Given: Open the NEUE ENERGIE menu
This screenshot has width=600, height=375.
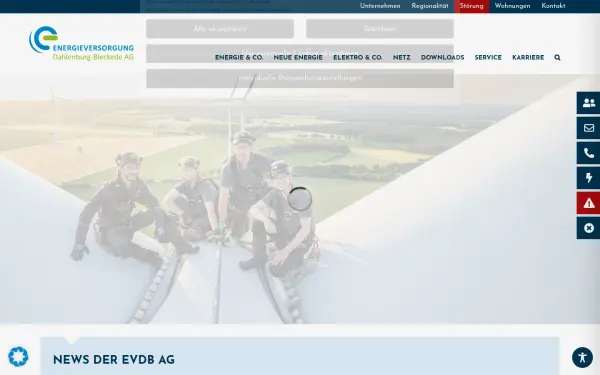Looking at the screenshot, I should (x=298, y=57).
